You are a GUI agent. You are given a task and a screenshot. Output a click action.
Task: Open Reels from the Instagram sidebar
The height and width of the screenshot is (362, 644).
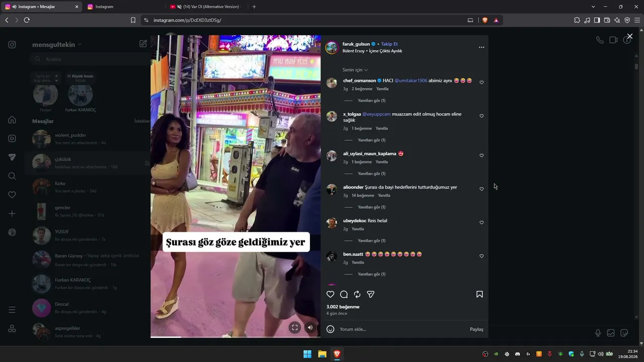(x=12, y=138)
